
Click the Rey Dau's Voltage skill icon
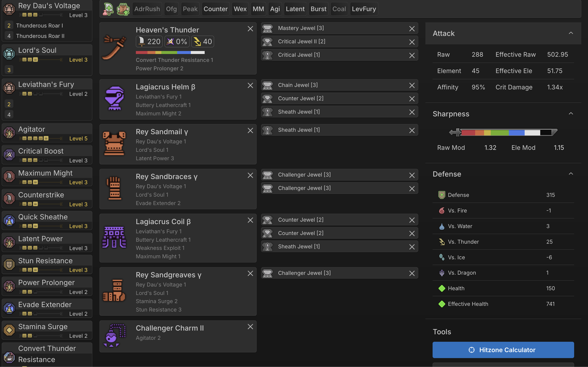coord(9,9)
